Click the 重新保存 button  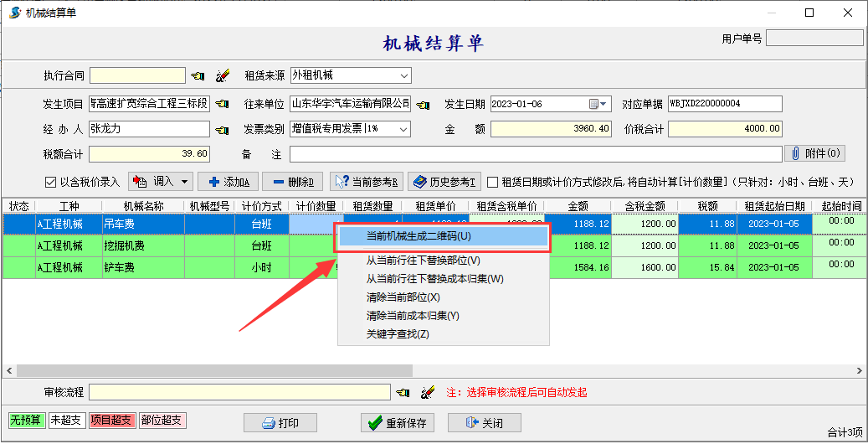pos(398,423)
